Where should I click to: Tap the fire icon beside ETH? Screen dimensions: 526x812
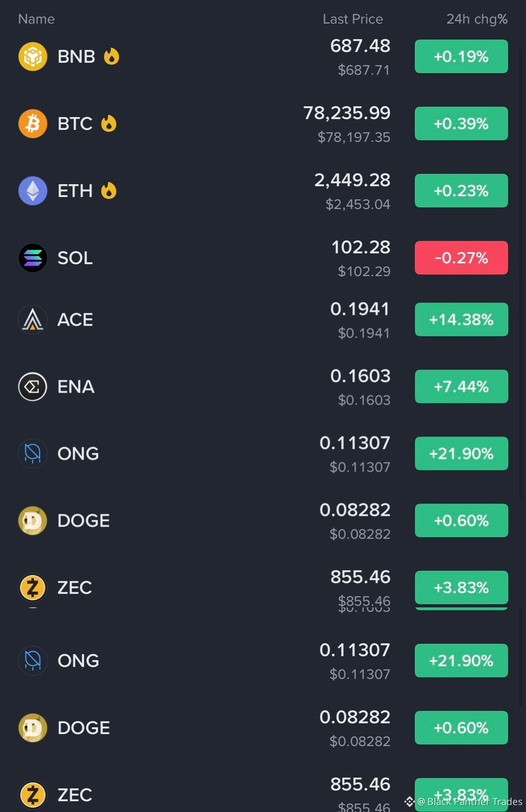(x=109, y=190)
